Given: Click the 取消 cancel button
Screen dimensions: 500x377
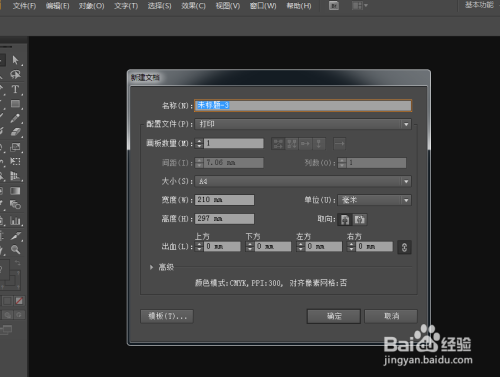Looking at the screenshot, I should coord(391,316).
